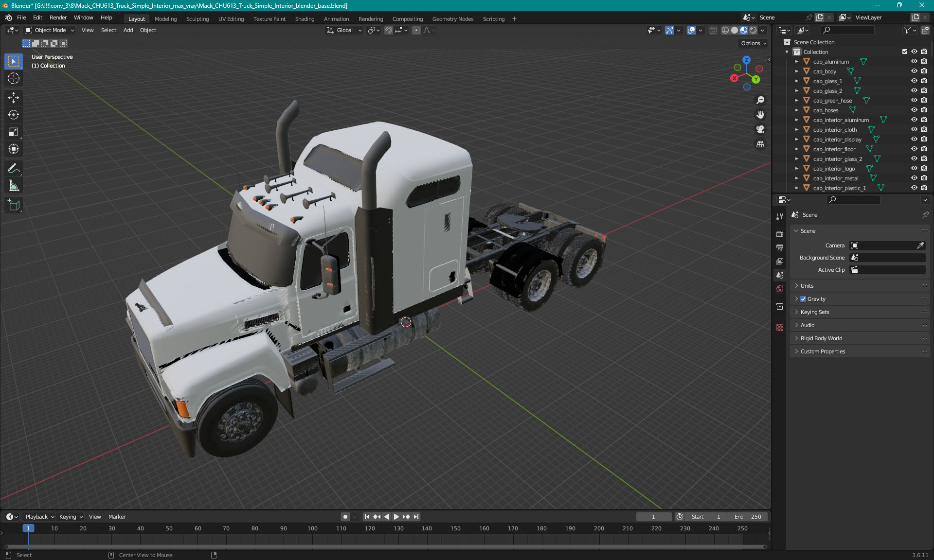Open the File menu
The width and height of the screenshot is (934, 560).
(21, 17)
